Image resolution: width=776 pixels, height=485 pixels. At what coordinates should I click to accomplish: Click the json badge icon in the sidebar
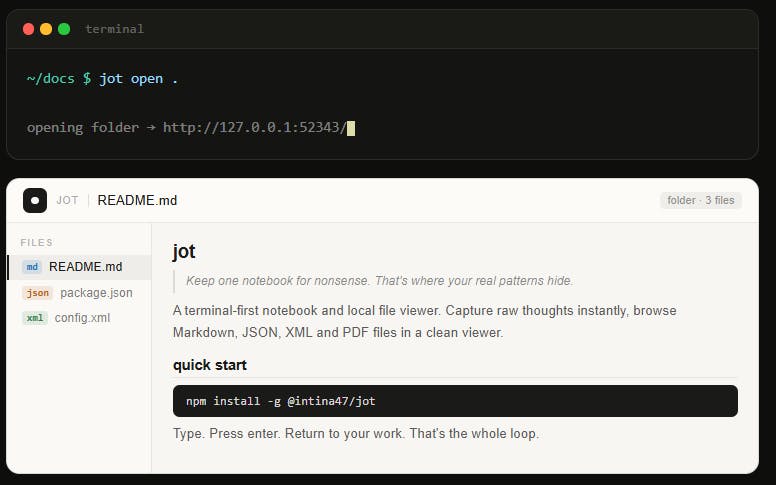coord(37,293)
